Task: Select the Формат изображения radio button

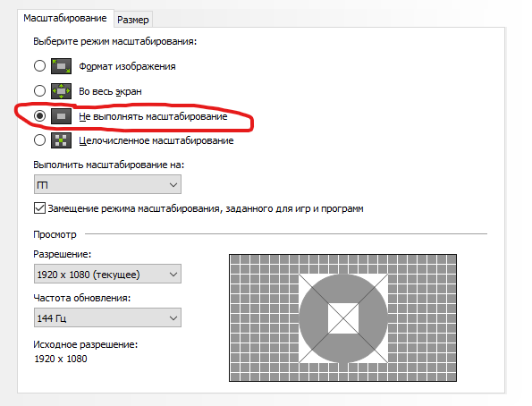Action: pos(39,65)
